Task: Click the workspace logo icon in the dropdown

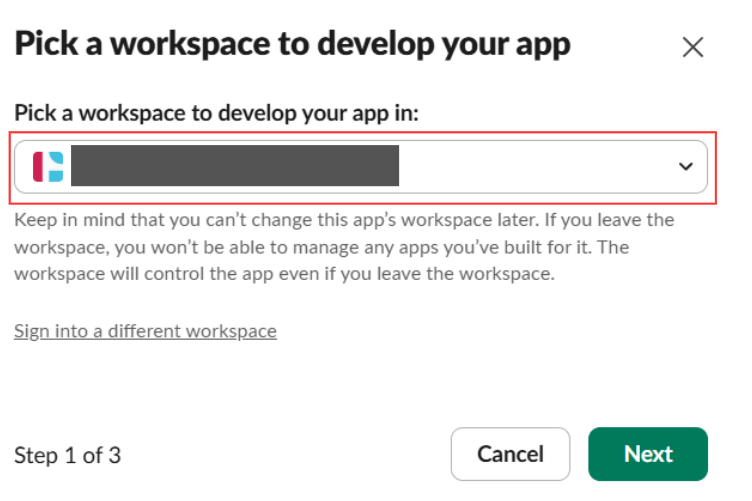Action: 48,166
